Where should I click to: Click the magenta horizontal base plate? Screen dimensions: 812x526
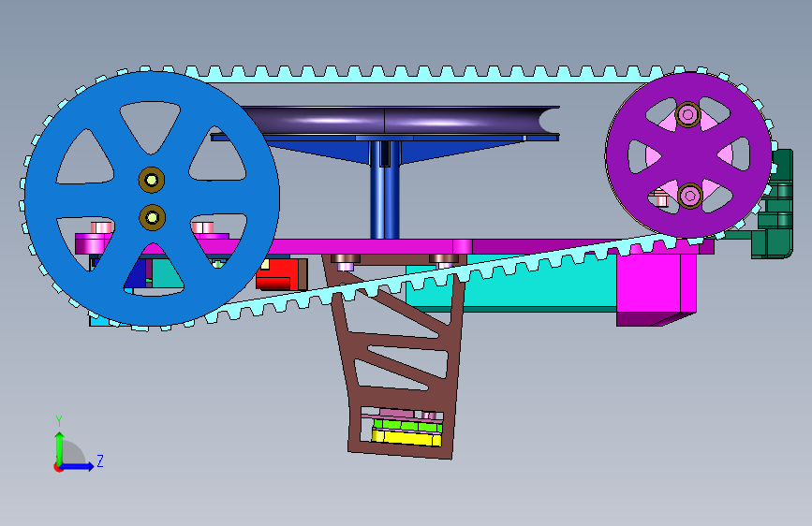[x=466, y=246]
